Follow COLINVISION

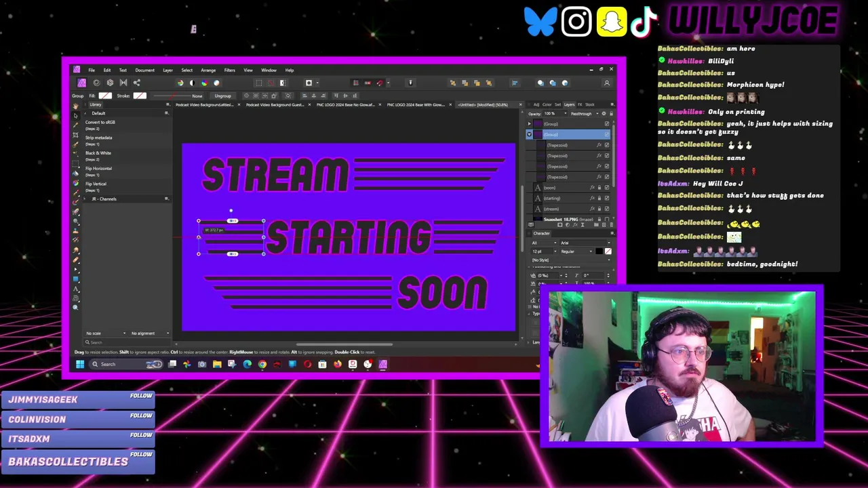[141, 415]
